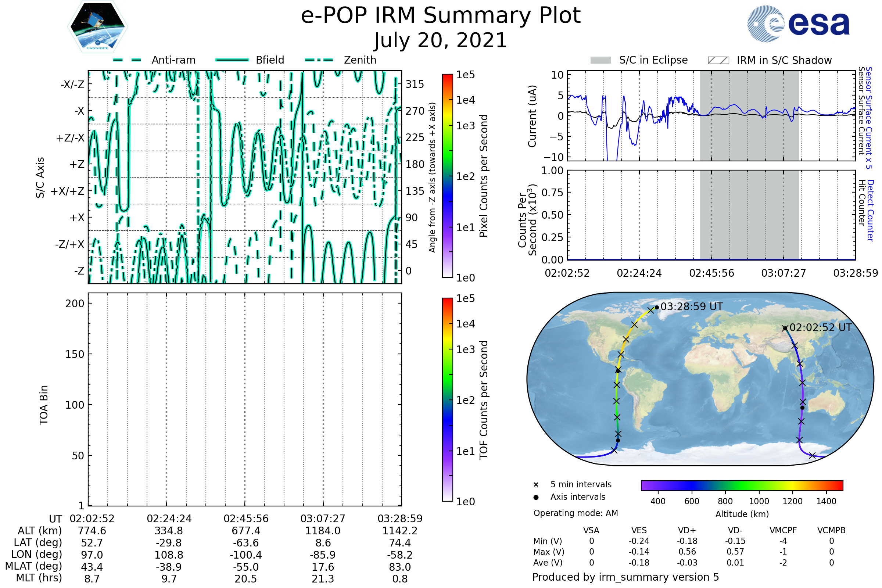This screenshot has height=588, width=882.
Task: Click the Zenith dash-dot legend marker
Action: pyautogui.click(x=319, y=60)
